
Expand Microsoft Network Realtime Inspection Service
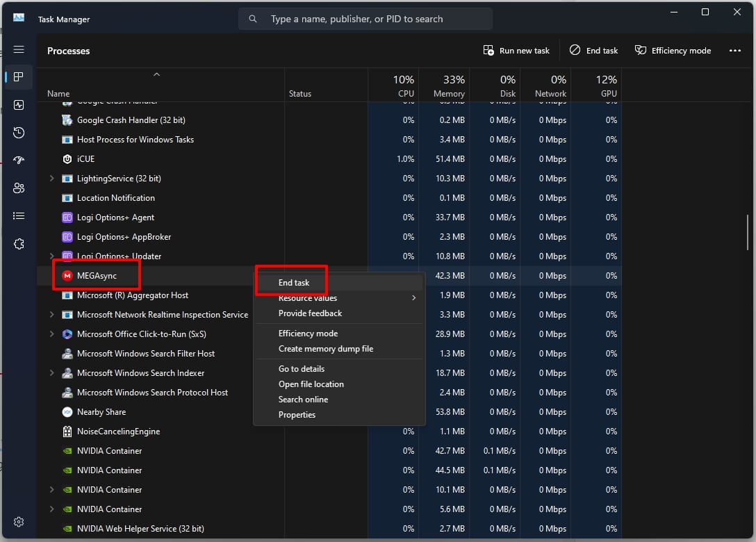(x=52, y=314)
